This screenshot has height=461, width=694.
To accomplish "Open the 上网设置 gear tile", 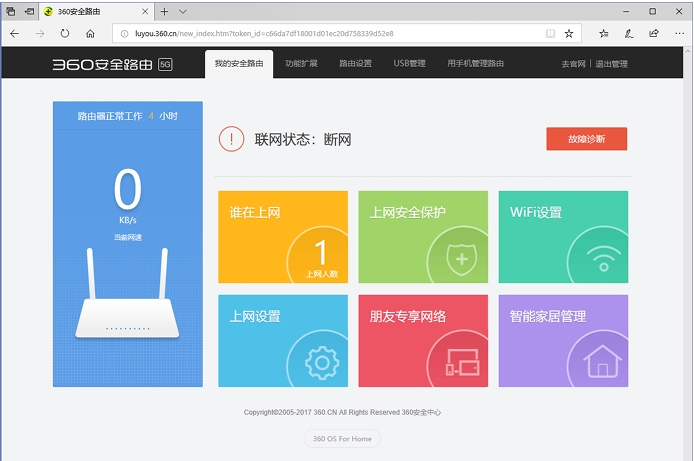I will pyautogui.click(x=283, y=341).
